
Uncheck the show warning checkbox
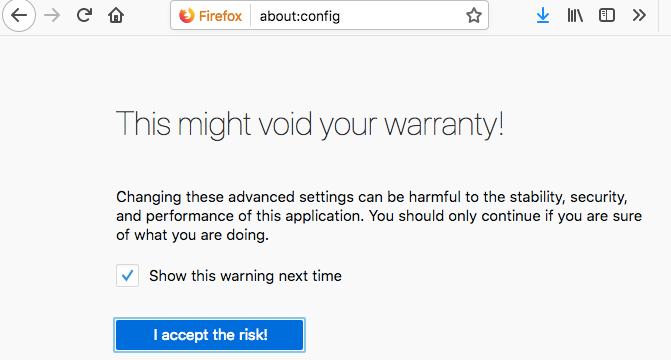[127, 275]
